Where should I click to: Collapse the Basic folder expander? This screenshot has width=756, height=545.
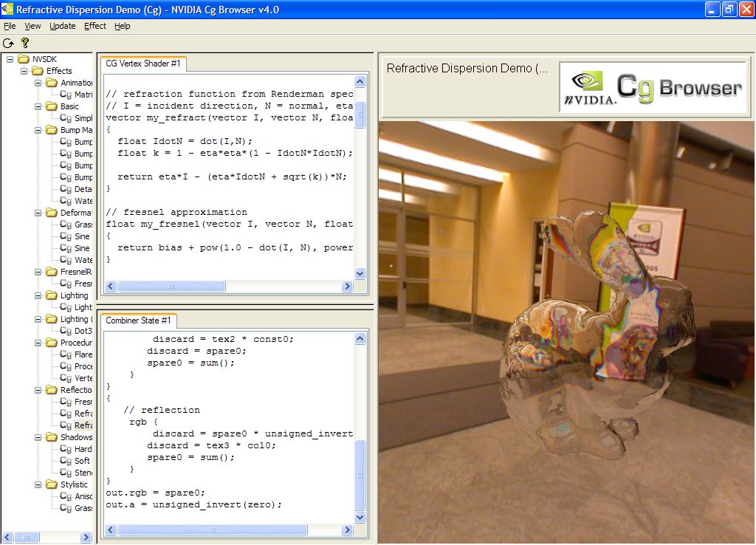coord(38,106)
